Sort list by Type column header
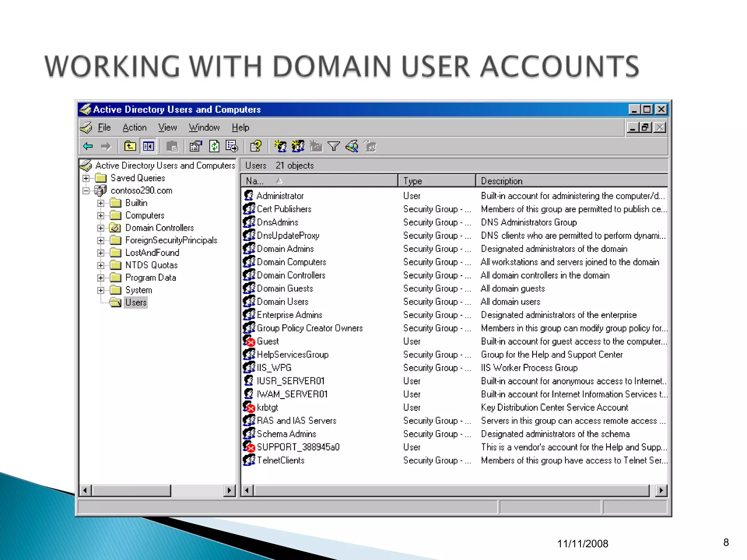Screen dimensions: 747x560 [436, 181]
